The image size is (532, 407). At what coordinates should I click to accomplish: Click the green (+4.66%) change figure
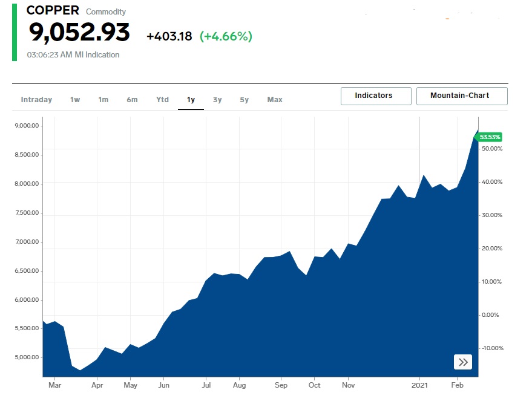coord(225,36)
